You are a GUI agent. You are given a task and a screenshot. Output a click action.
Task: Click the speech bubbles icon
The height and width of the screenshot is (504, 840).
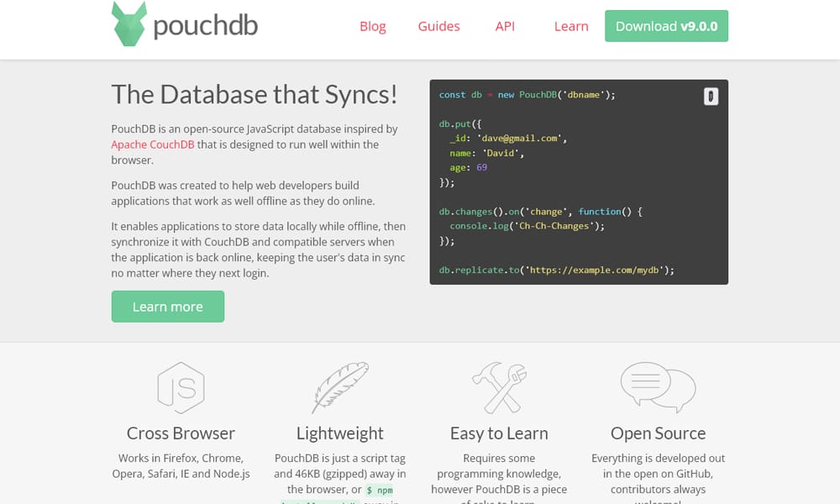point(658,387)
